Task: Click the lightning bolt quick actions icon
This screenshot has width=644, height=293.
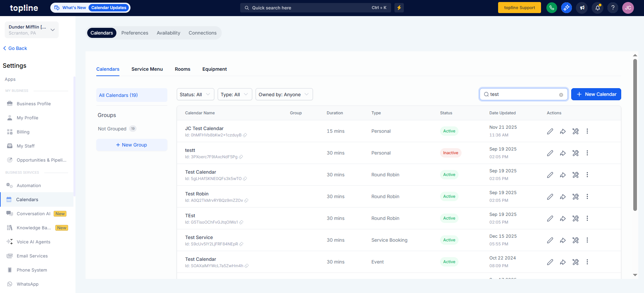Action: pyautogui.click(x=399, y=8)
